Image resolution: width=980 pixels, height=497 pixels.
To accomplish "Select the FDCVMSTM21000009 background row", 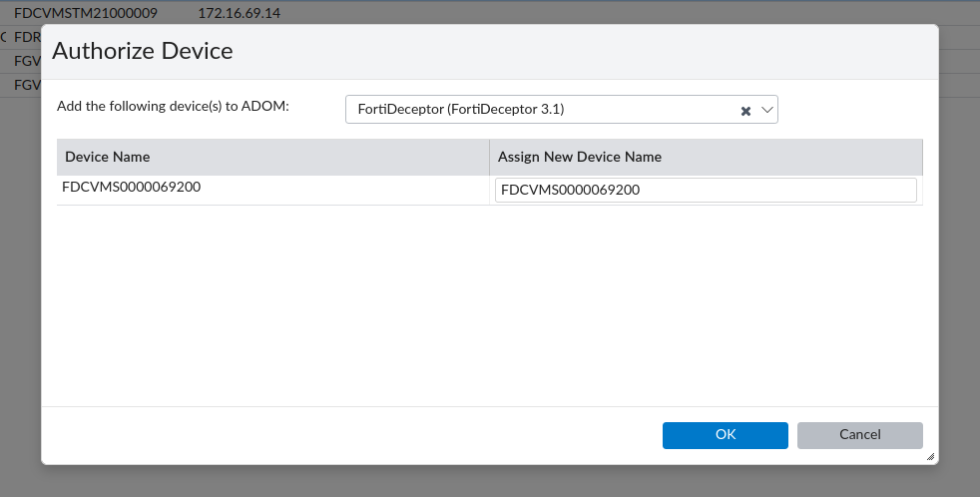I will pos(85,13).
